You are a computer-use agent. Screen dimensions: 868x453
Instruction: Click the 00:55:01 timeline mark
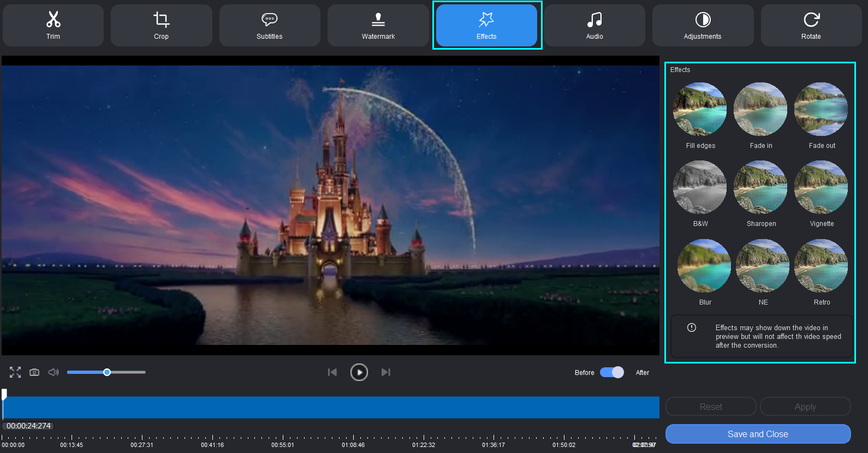(x=283, y=445)
